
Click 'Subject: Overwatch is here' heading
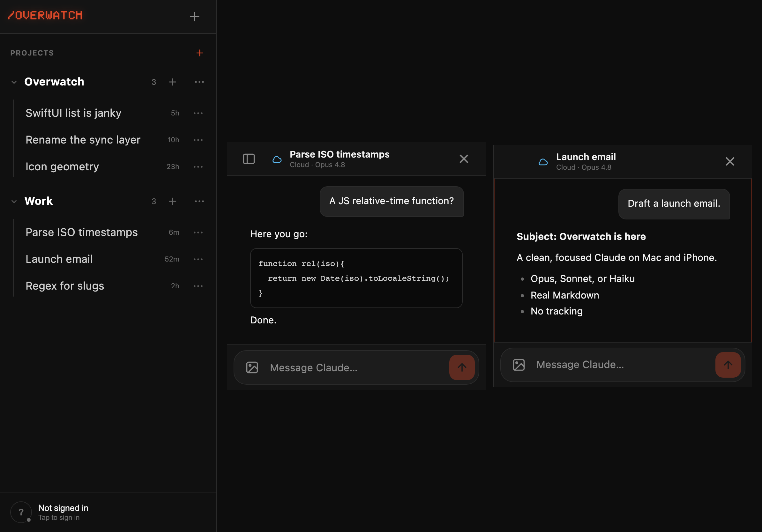pyautogui.click(x=581, y=236)
